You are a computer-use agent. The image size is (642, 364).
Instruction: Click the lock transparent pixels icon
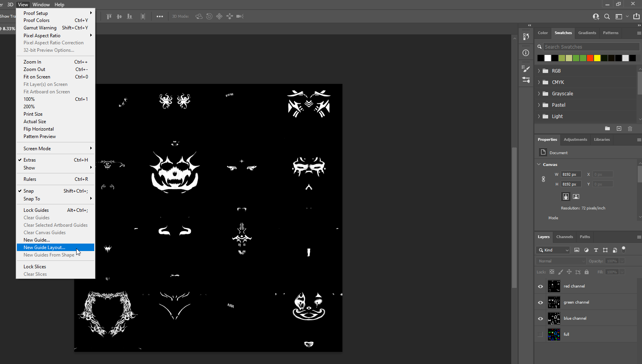552,272
